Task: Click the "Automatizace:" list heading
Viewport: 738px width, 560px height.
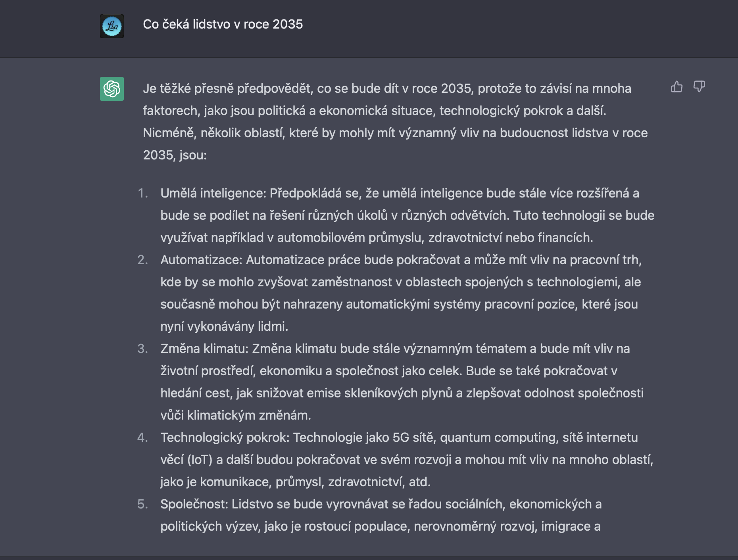Action: [201, 260]
